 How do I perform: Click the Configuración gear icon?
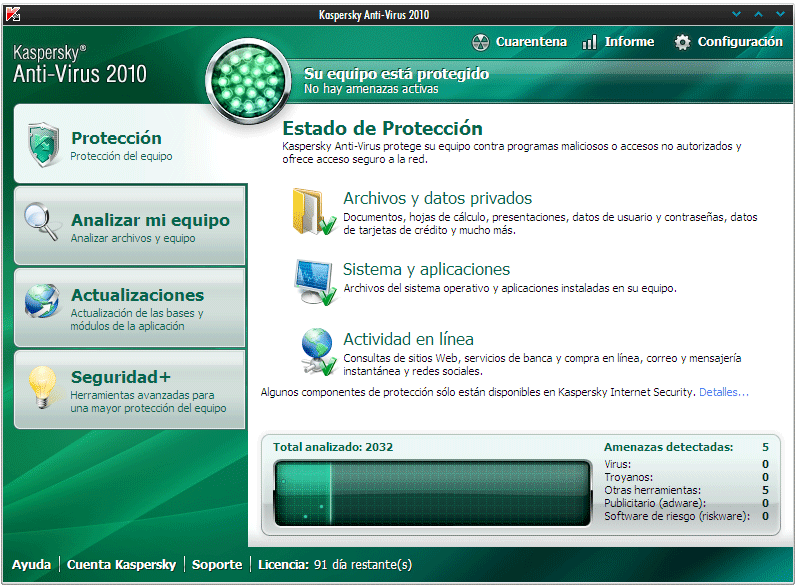[682, 43]
